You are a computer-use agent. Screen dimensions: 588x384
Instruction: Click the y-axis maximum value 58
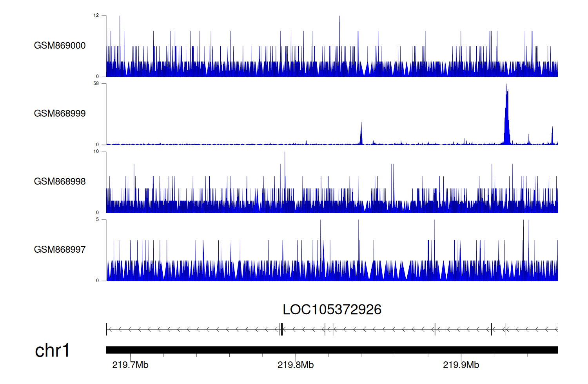click(x=96, y=83)
